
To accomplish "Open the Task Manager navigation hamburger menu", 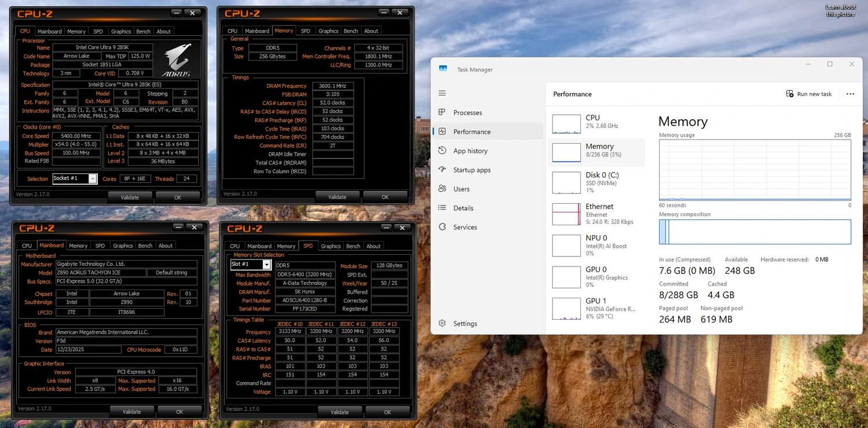I will (442, 93).
